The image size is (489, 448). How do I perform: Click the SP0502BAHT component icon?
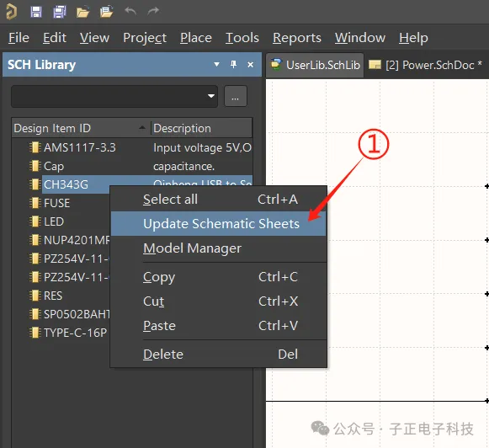tap(35, 314)
